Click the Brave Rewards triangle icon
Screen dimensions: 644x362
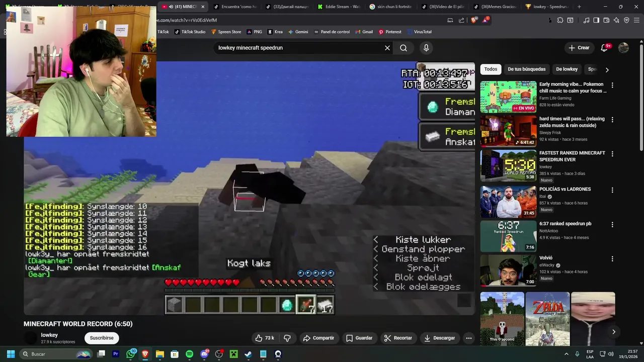click(x=486, y=20)
